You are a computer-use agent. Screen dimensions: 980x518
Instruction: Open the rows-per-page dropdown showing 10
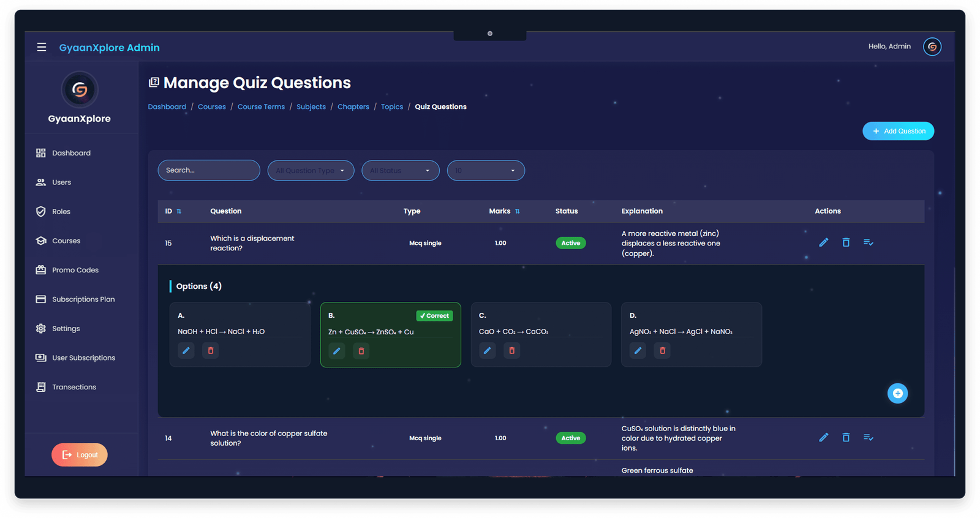pyautogui.click(x=486, y=170)
